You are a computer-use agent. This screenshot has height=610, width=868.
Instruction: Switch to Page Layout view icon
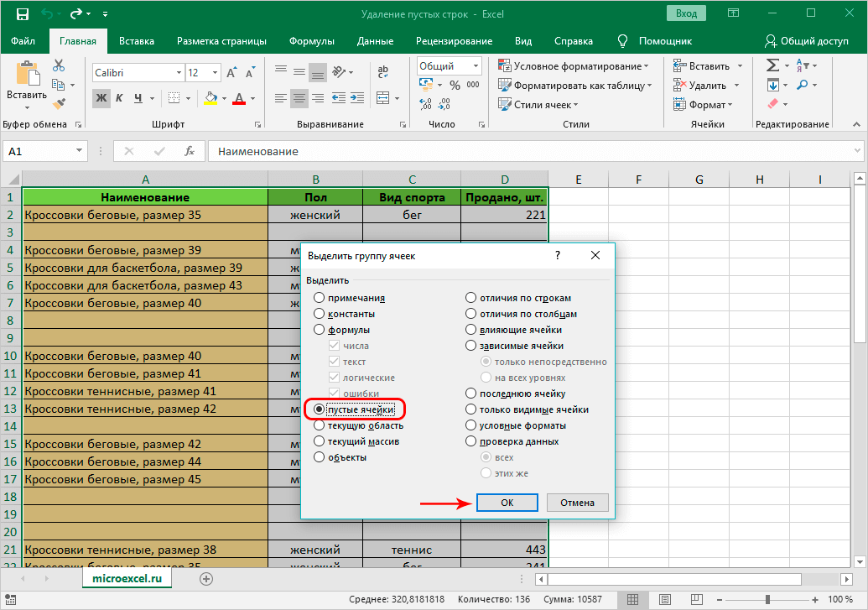(x=665, y=599)
